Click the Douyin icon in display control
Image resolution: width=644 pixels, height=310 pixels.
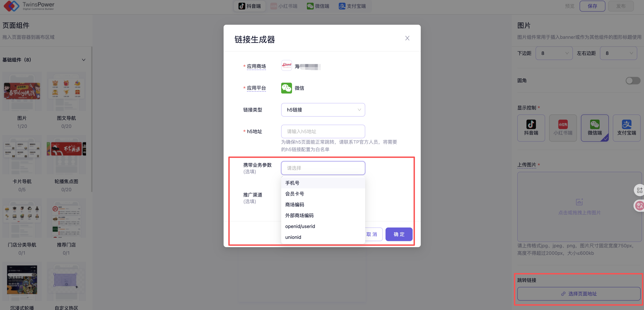click(x=531, y=124)
